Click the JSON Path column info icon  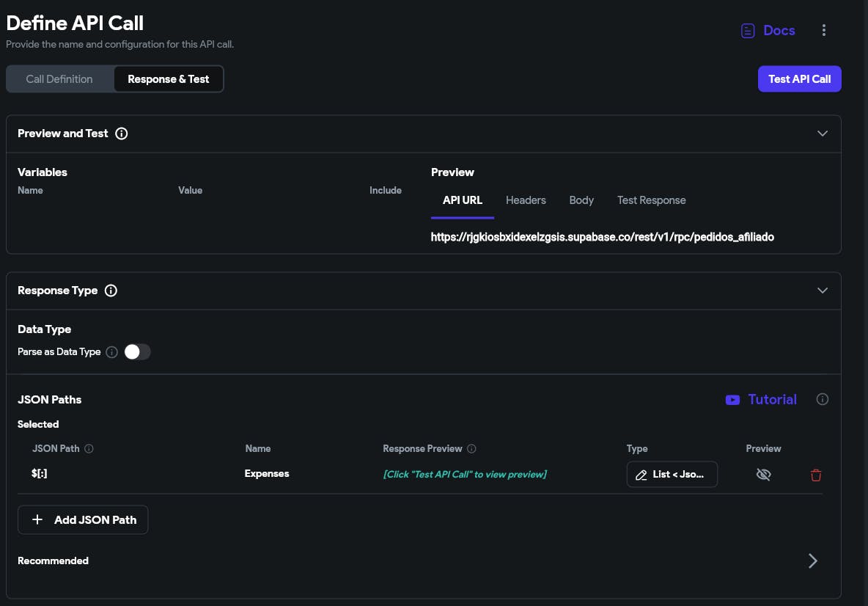tap(89, 449)
